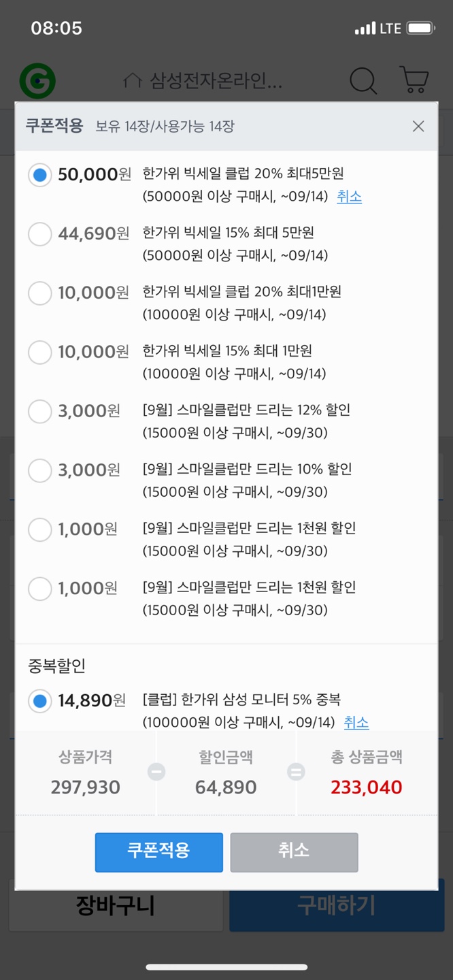The width and height of the screenshot is (453, 980).
Task: Tap the gray 취소 button
Action: 294,852
